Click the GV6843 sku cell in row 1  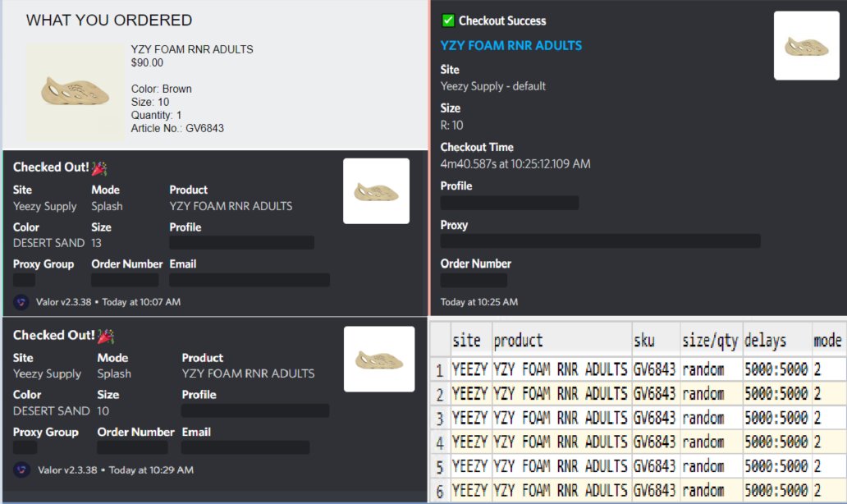655,369
